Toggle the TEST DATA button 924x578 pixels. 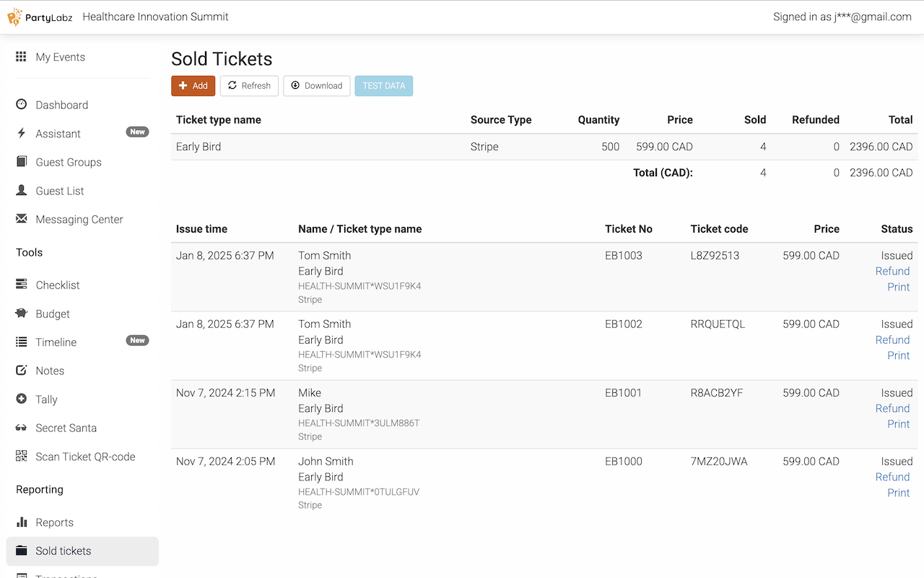point(383,86)
